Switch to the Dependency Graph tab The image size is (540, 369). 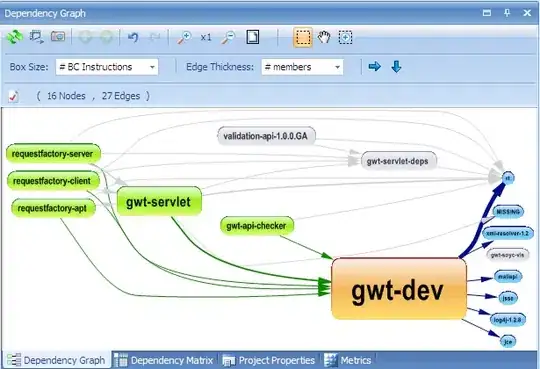pos(56,360)
